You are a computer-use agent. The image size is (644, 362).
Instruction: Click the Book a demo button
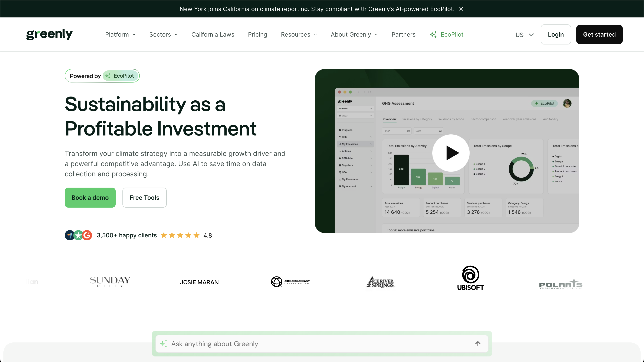click(90, 197)
